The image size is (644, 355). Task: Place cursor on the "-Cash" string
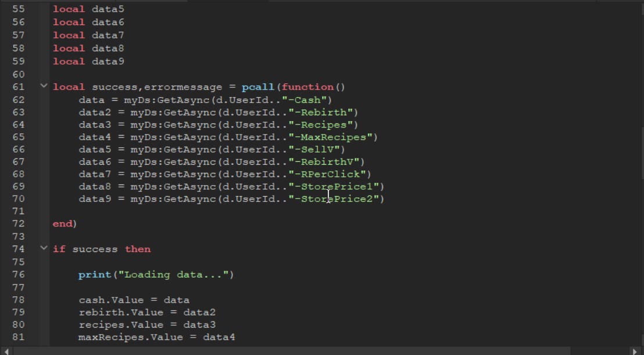click(x=310, y=100)
